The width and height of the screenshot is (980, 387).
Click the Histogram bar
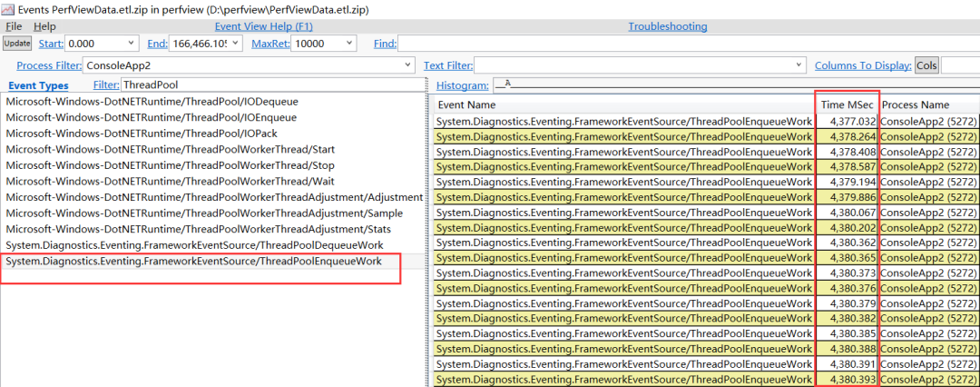click(x=735, y=84)
